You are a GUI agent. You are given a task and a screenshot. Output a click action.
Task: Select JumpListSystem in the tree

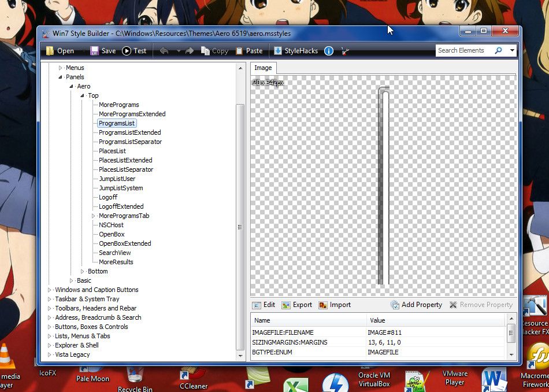click(121, 188)
